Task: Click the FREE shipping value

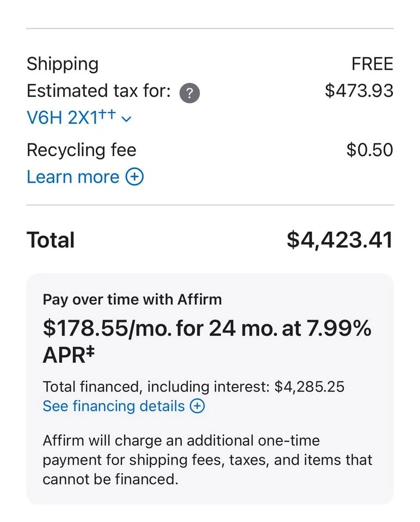Action: [372, 64]
